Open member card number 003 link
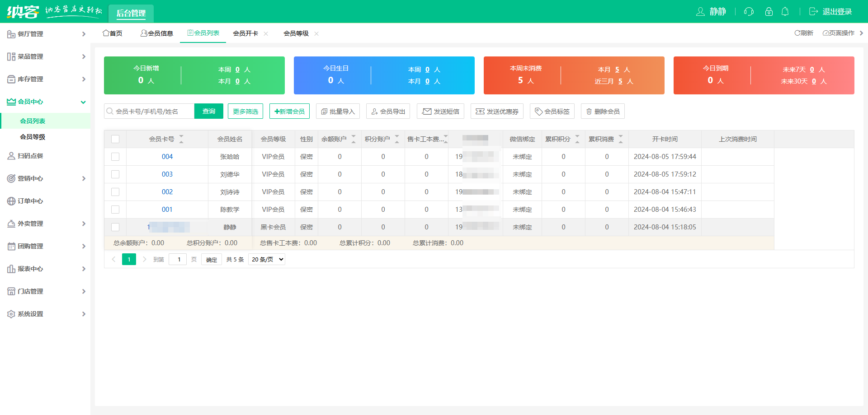Viewport: 868px width, 415px height. (167, 174)
